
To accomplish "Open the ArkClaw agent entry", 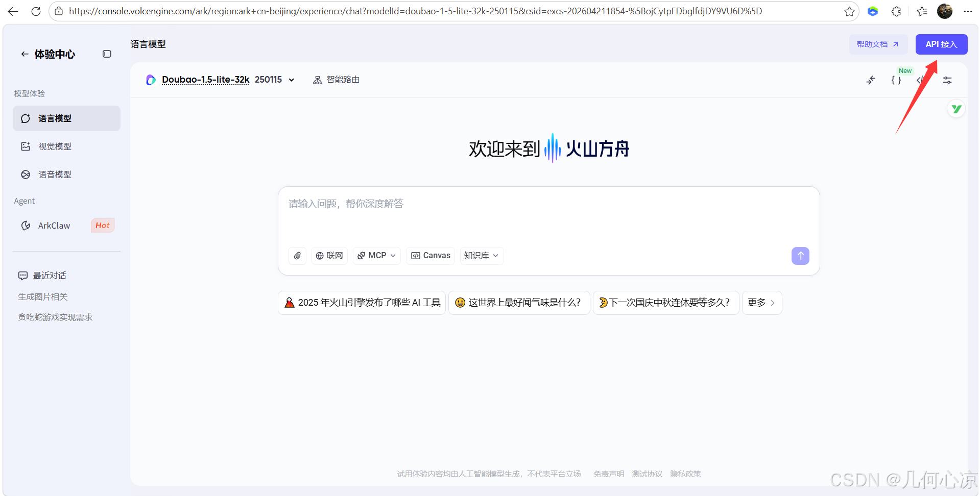I will click(66, 226).
